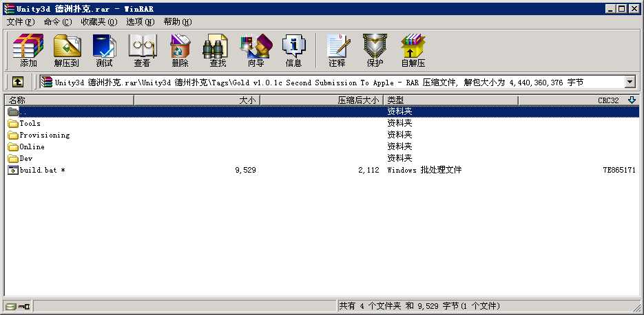Close the WinRAR window

coord(634,9)
